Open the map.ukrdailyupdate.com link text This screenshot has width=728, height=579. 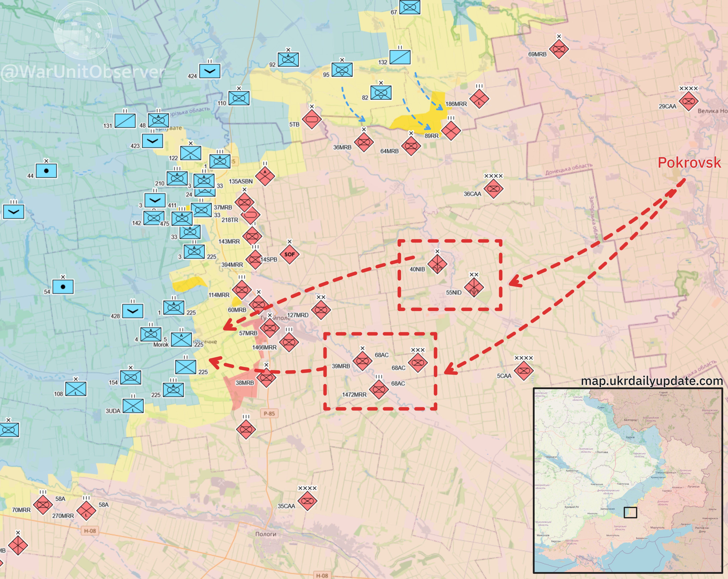(652, 381)
